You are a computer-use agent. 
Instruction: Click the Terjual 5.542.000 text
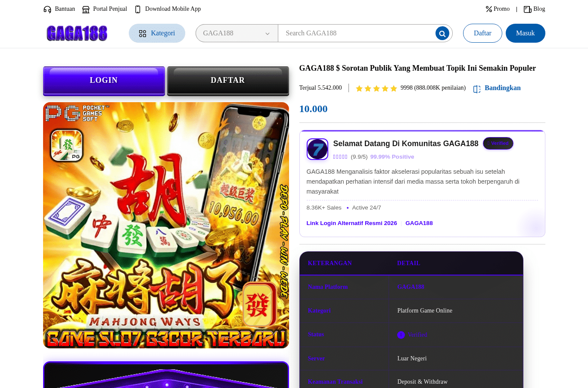(320, 88)
